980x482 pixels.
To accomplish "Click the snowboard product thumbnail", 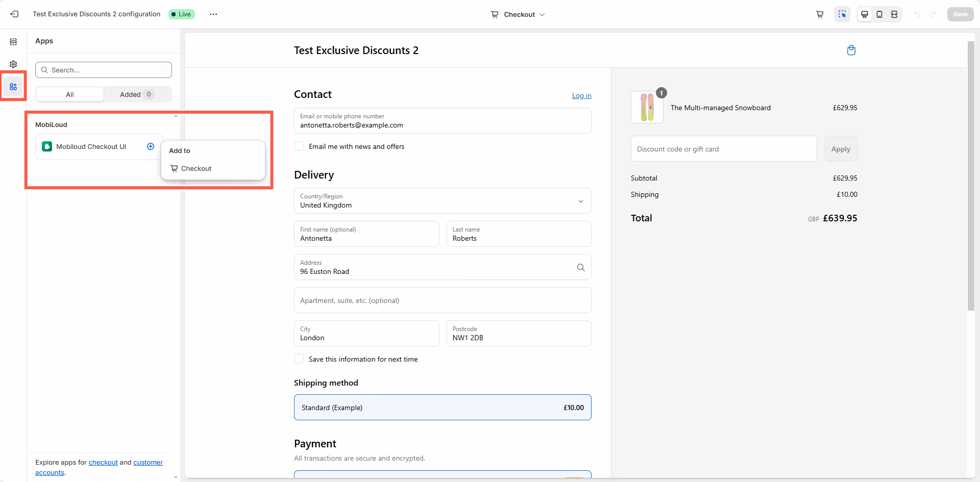I will click(x=647, y=107).
